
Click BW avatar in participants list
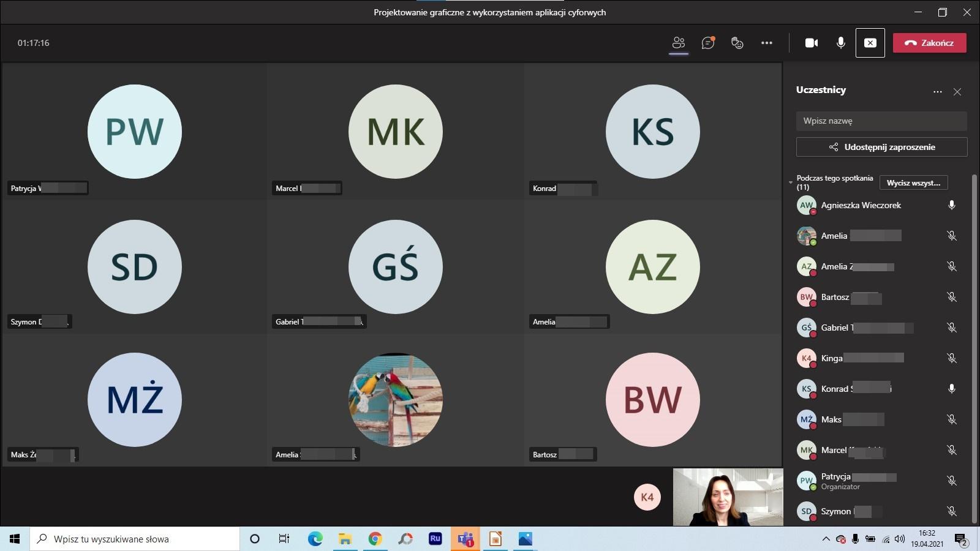click(x=807, y=297)
